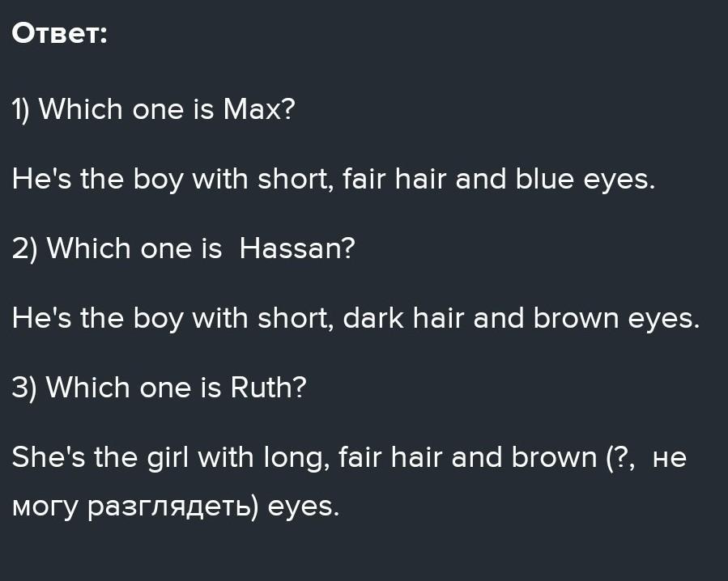Click the question 'Which one is Ruth?'
Viewport: 728px width, 581px height.
(x=177, y=388)
